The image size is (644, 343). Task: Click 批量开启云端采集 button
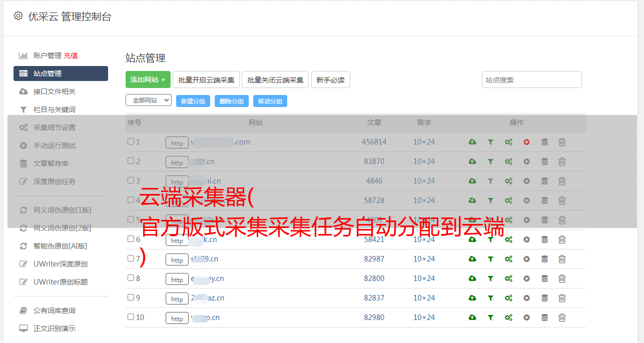[x=206, y=79]
